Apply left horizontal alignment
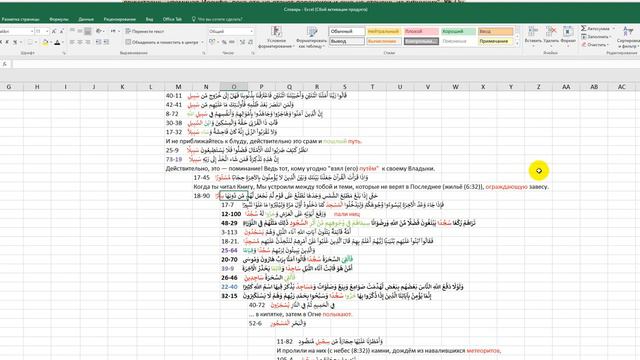Viewport: 640px width, 360px height. (x=72, y=42)
